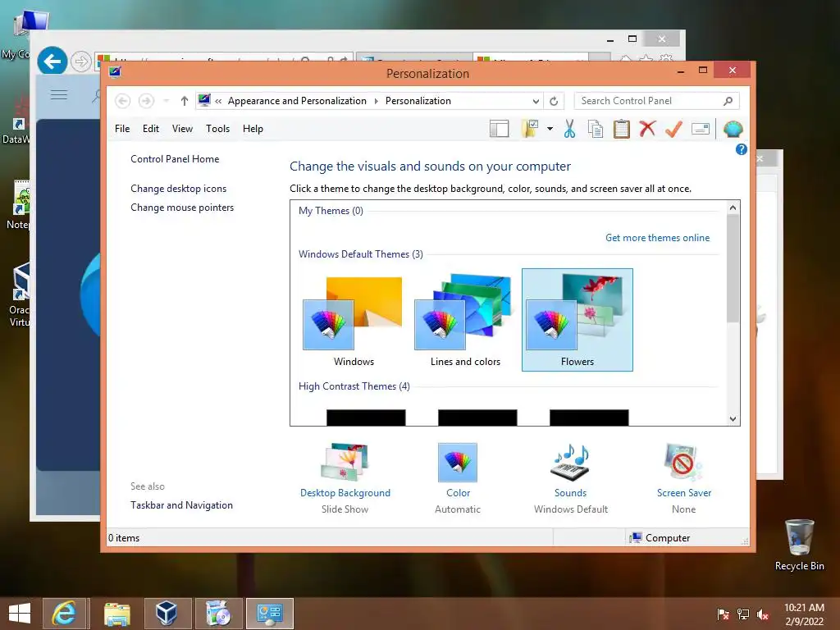840x630 pixels.
Task: Click the Cut scissors toolbar icon
Action: (x=569, y=129)
